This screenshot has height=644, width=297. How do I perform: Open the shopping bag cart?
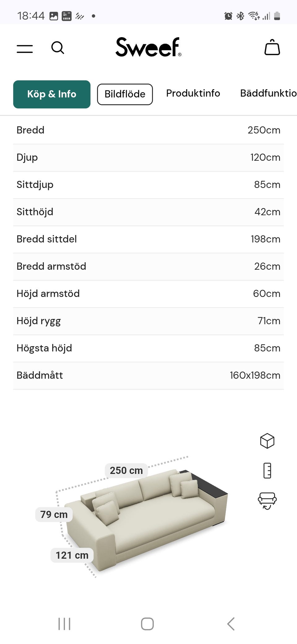pos(272,48)
